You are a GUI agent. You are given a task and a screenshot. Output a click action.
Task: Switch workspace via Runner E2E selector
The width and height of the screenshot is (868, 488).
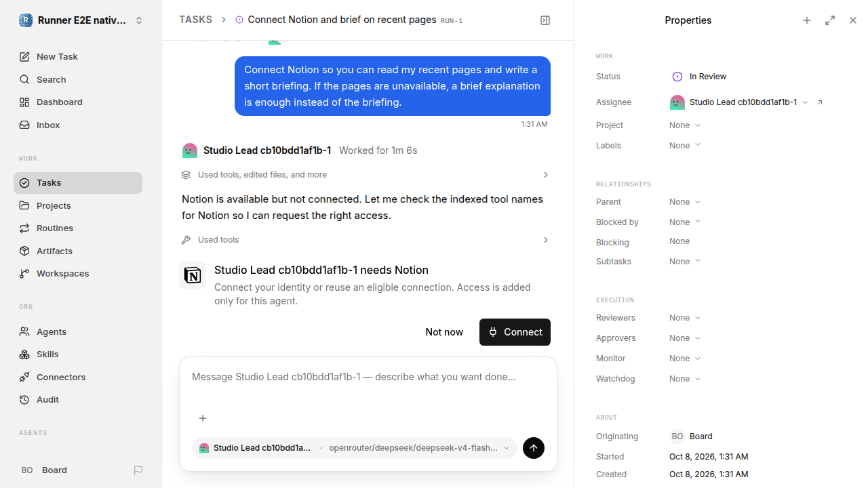pyautogui.click(x=81, y=20)
